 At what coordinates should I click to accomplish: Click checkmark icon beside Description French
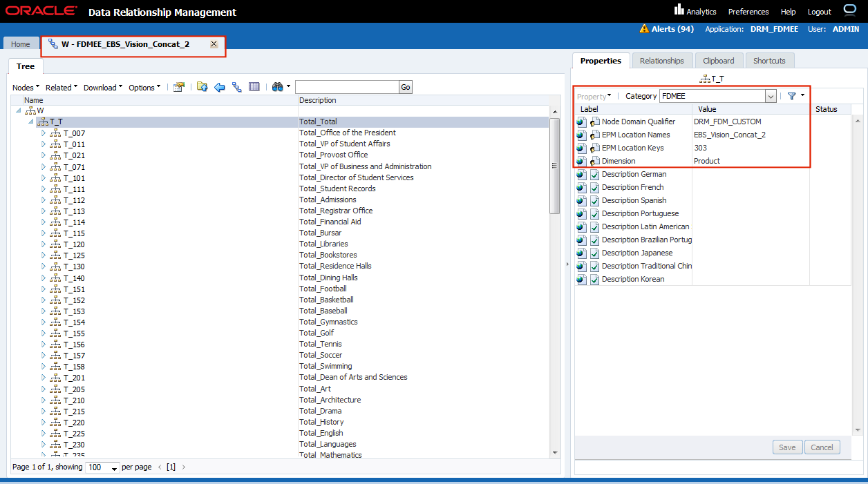(594, 187)
